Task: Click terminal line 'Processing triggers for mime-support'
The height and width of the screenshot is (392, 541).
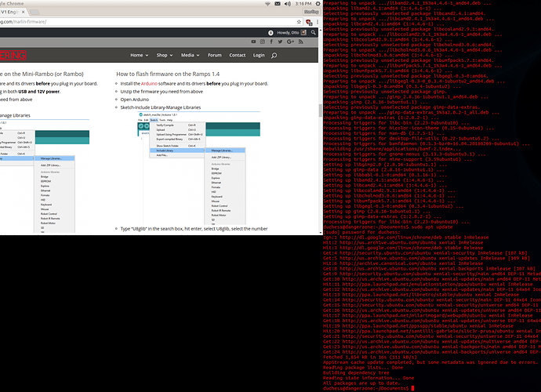Action: (x=398, y=159)
